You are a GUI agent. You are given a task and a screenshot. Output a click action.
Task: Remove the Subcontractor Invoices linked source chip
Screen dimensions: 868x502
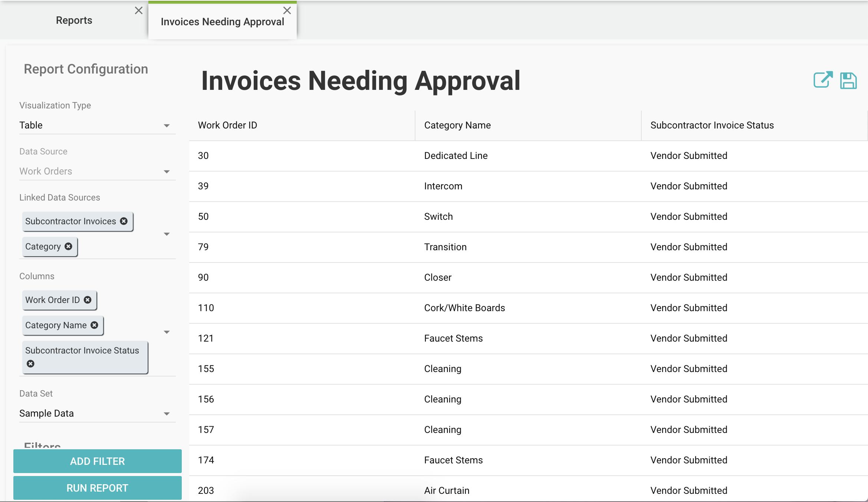click(x=124, y=221)
